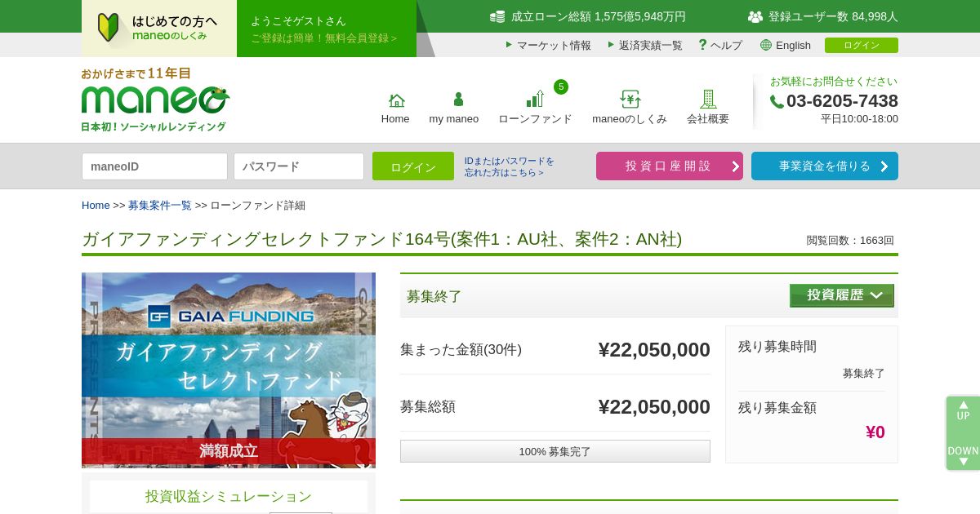Click the notification badge showing 5

pyautogui.click(x=561, y=86)
